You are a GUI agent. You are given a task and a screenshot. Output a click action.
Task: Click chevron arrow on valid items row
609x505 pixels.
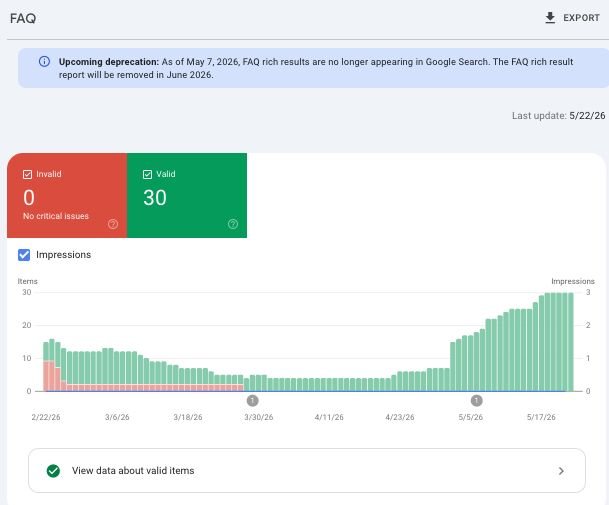click(x=561, y=471)
